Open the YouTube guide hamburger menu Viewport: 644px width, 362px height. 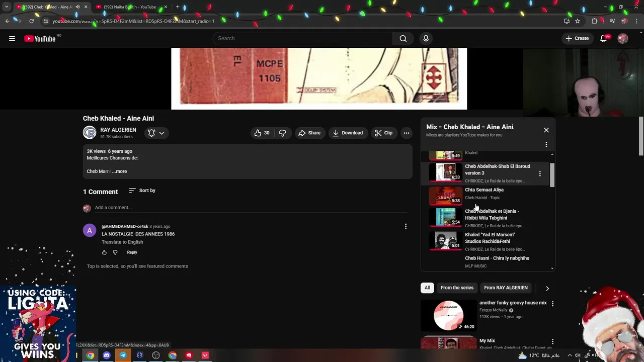click(12, 39)
